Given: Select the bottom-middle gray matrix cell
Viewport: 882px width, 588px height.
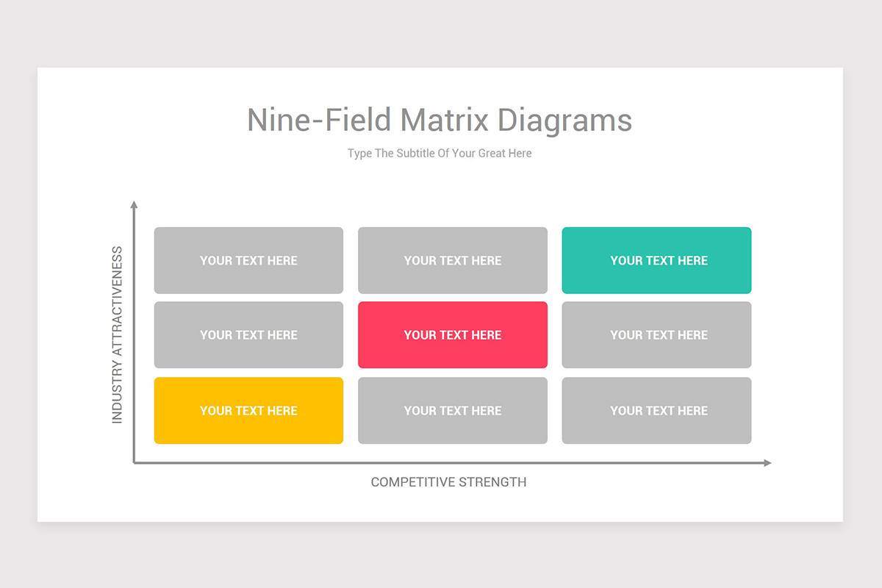Looking at the screenshot, I should pos(452,410).
